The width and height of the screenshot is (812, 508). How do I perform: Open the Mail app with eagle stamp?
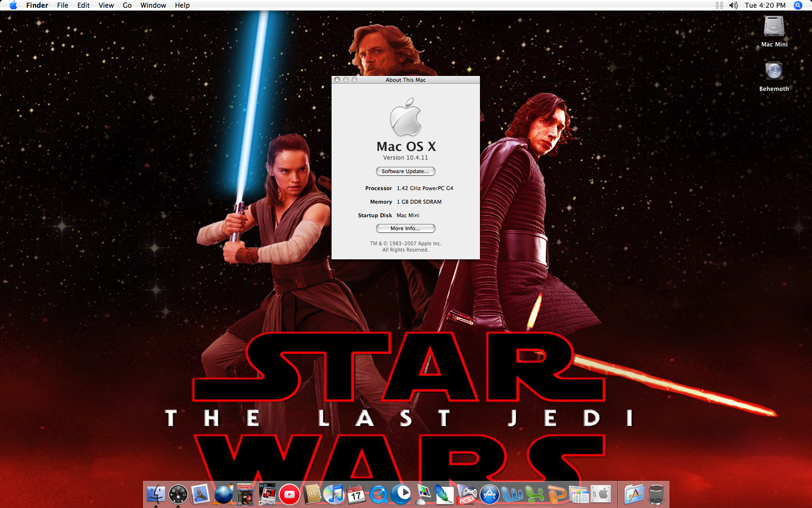[x=201, y=494]
